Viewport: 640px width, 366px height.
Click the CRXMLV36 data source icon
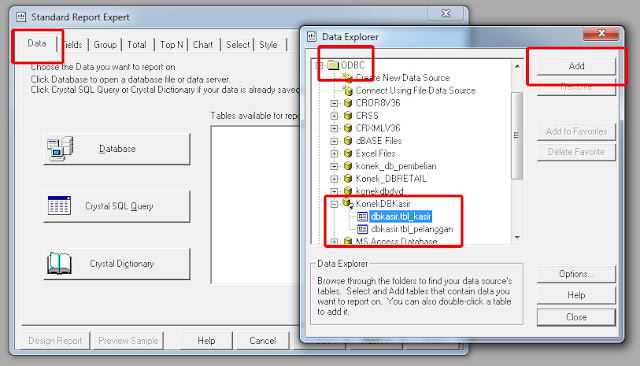click(x=348, y=128)
